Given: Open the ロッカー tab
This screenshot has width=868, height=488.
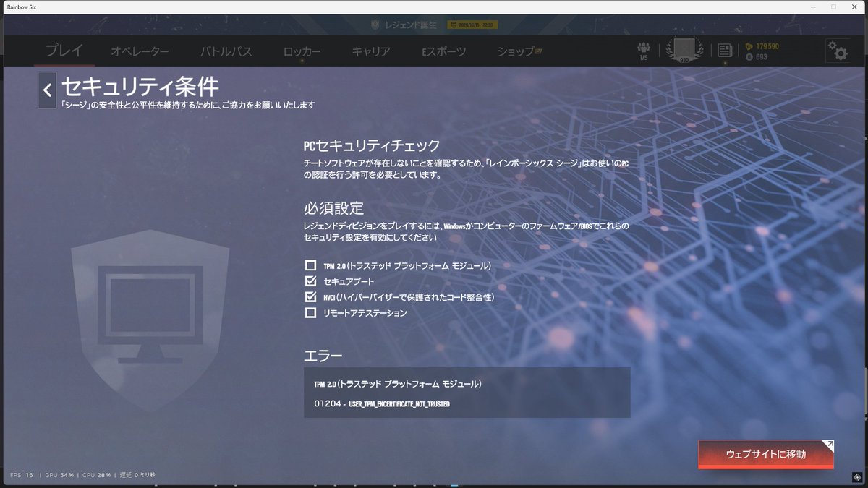Looking at the screenshot, I should [302, 51].
